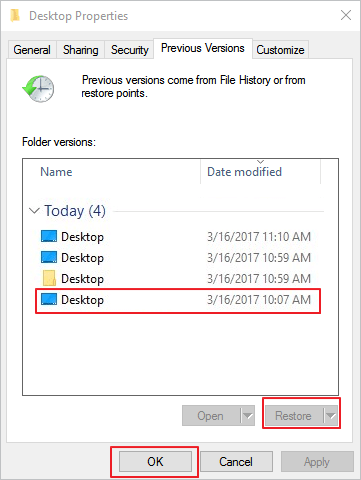Switch to the General tab

pyautogui.click(x=32, y=50)
